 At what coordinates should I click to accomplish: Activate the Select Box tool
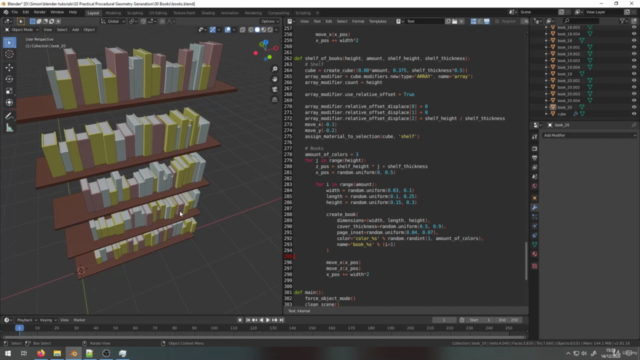click(9, 42)
